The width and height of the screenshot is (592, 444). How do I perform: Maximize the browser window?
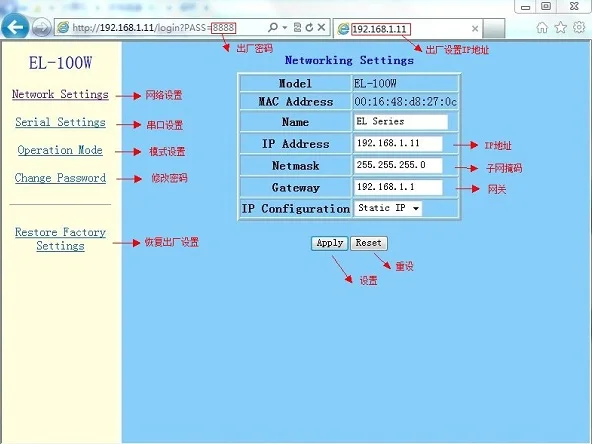click(x=546, y=6)
